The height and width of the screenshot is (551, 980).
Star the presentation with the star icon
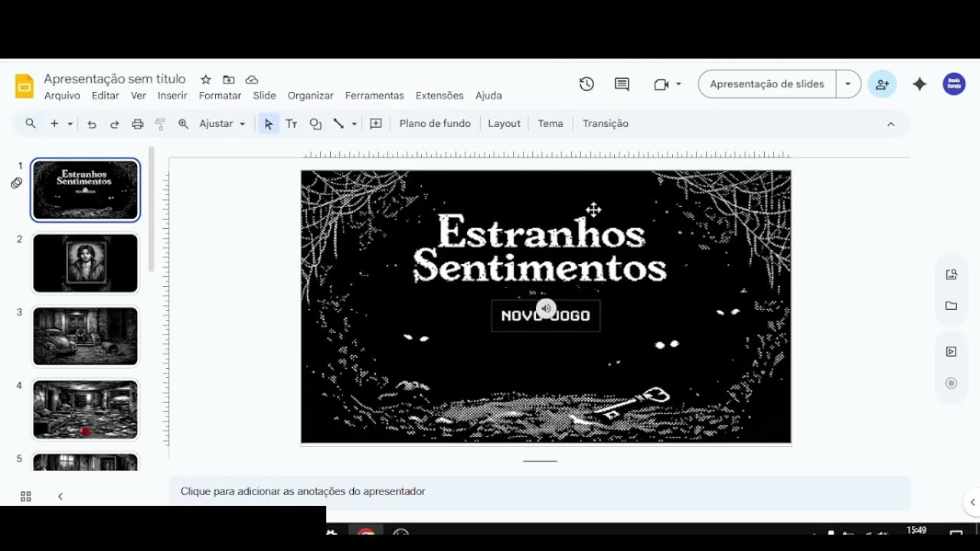(206, 80)
